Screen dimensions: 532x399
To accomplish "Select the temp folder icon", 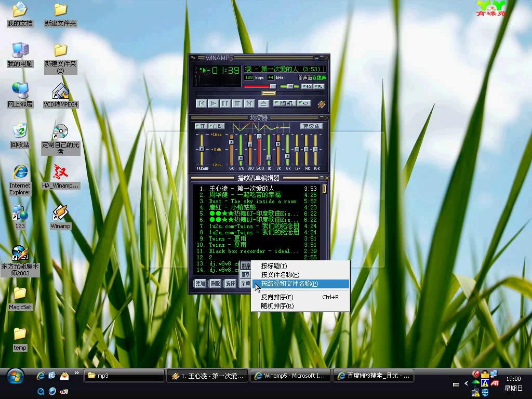I will [20, 339].
